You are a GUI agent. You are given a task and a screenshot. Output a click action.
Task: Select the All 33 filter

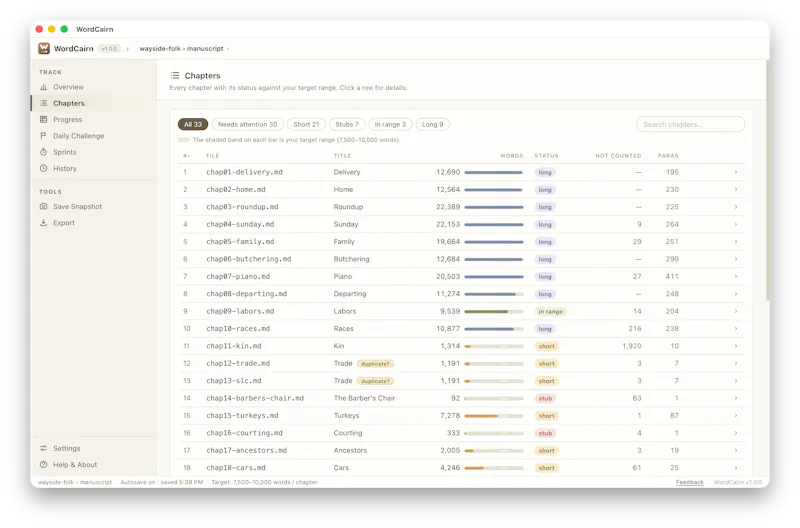coord(193,124)
